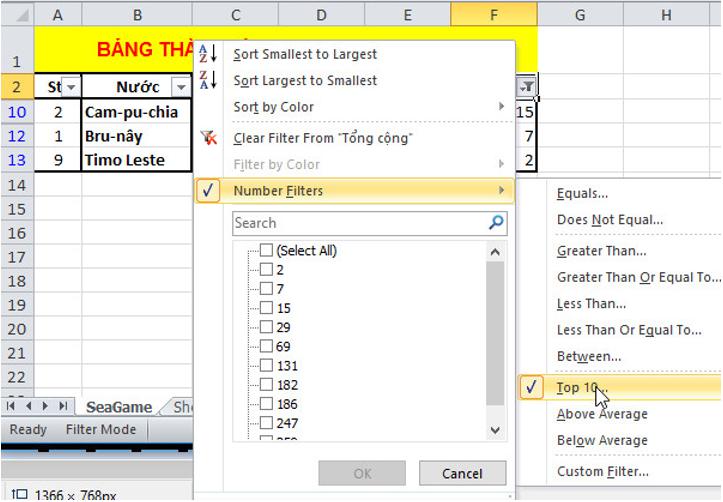The width and height of the screenshot is (723, 502).
Task: Click the search magnifier icon
Action: coord(497,223)
